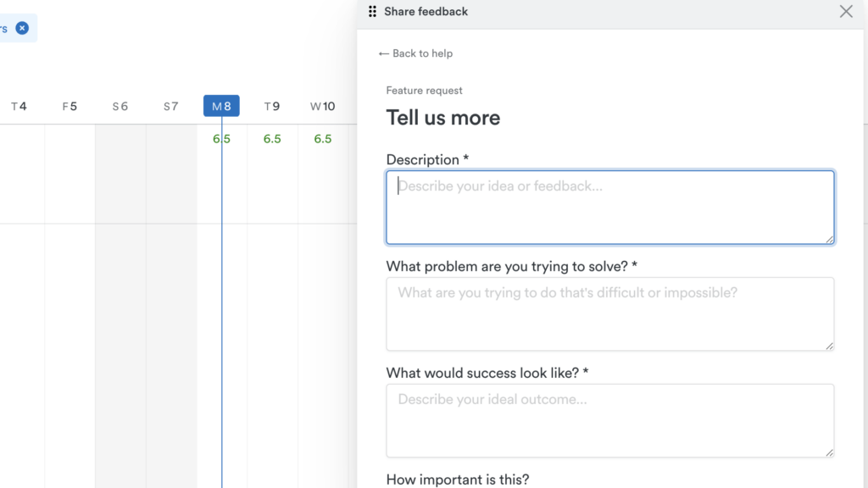Click the 6.5 value under M 8

point(221,139)
